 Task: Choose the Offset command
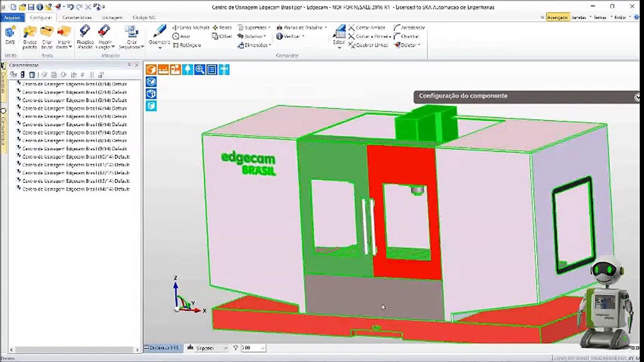222,36
